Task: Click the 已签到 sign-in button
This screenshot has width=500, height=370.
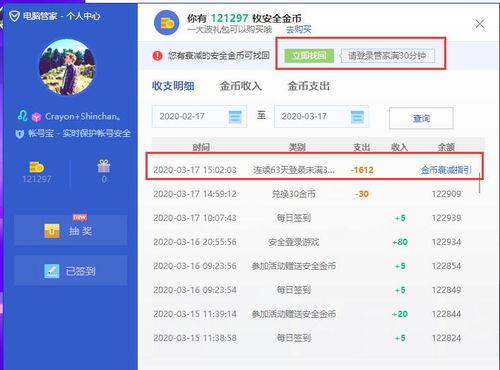Action: click(x=70, y=271)
